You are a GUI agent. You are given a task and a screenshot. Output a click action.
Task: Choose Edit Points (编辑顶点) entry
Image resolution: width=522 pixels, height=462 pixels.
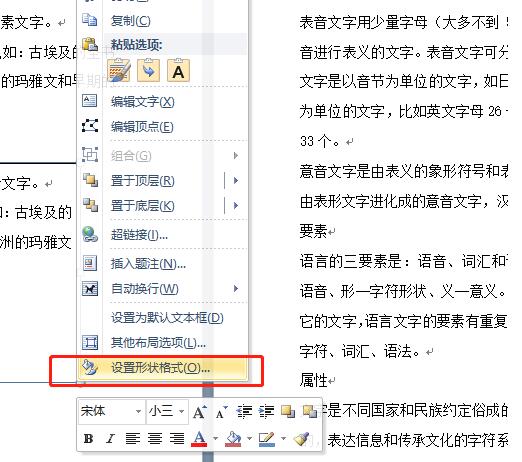click(142, 127)
